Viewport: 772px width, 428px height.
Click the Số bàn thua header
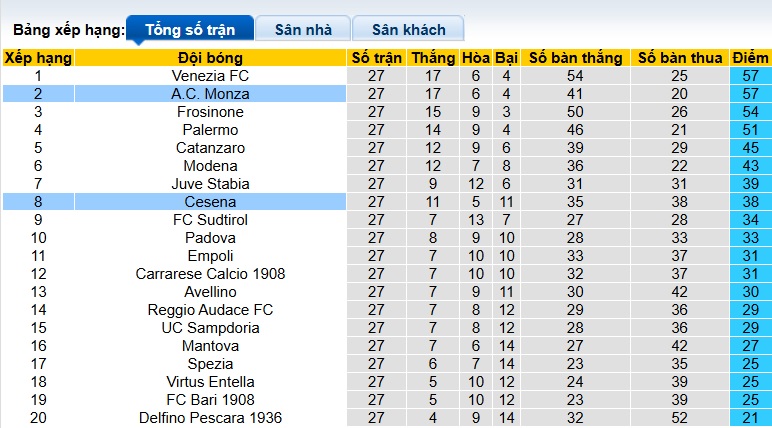(x=680, y=58)
